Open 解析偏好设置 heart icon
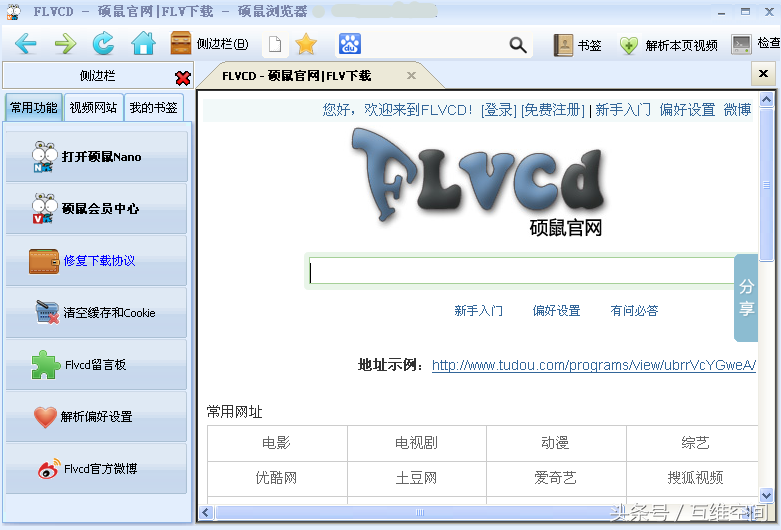The image size is (781, 530). 45,417
